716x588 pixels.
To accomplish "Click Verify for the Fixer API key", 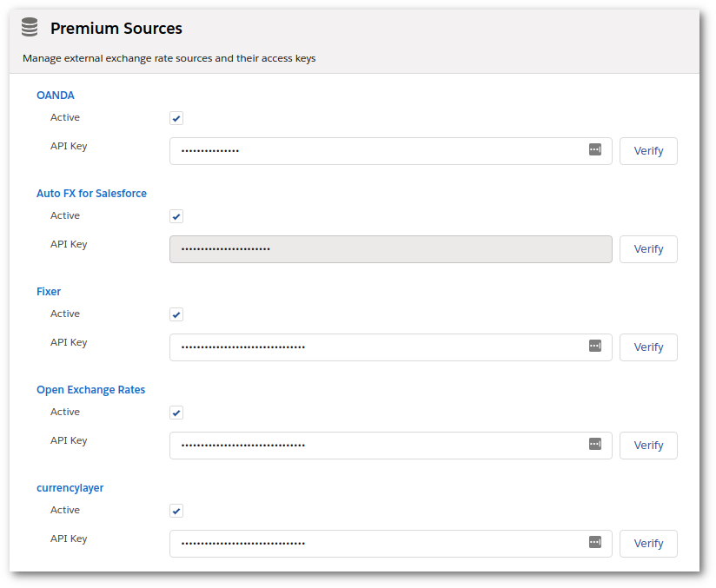I will click(648, 347).
